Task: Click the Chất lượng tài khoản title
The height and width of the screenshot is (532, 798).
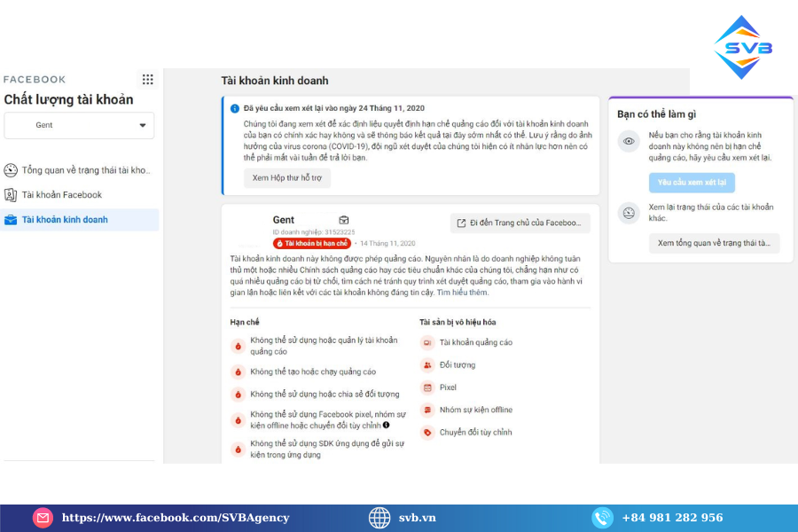Action: click(68, 100)
